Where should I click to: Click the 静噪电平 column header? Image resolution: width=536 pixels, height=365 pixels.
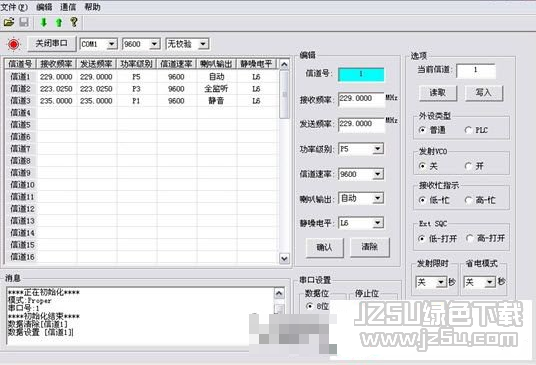256,64
